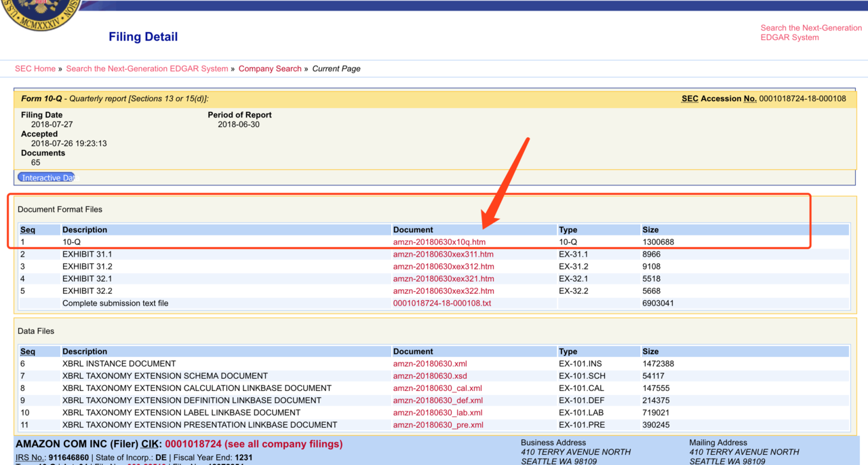
Task: Click CIK 0001018724 see all company filings
Action: (x=254, y=444)
